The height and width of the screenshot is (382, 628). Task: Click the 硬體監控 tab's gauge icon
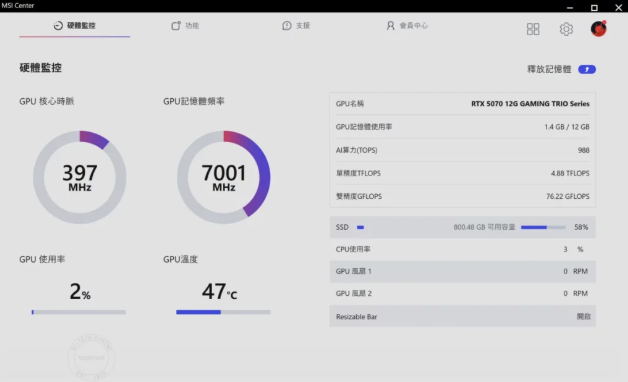[x=58, y=26]
